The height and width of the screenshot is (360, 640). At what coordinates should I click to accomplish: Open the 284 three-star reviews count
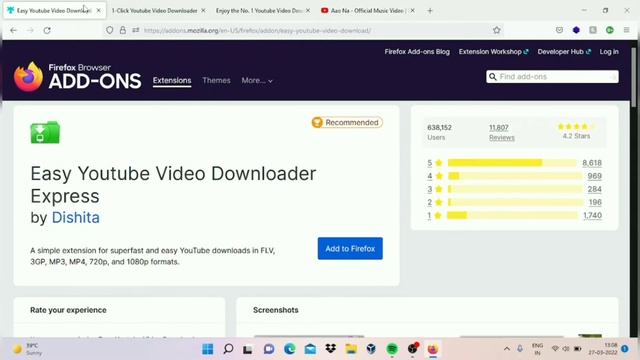point(594,189)
